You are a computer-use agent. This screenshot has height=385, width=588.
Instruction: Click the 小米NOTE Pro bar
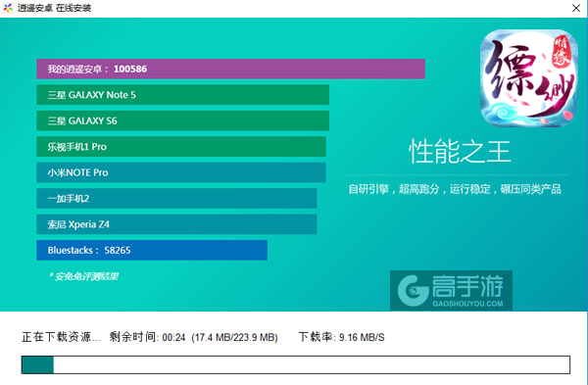(x=181, y=172)
